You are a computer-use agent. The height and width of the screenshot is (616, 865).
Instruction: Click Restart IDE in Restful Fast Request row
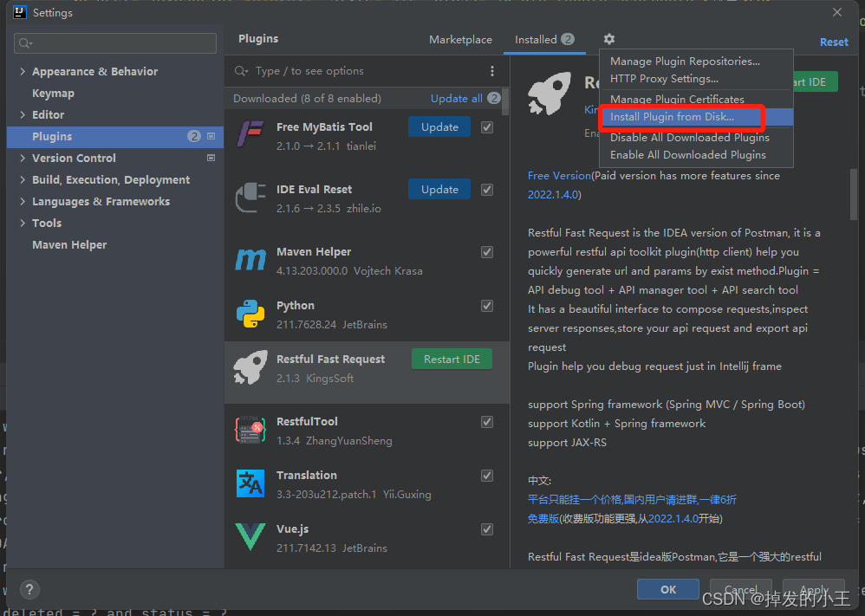[x=452, y=359]
